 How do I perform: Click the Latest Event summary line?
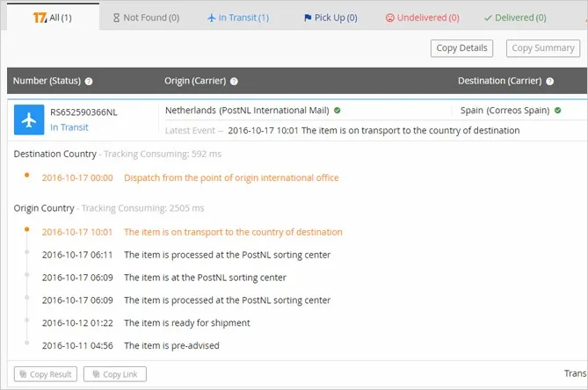click(x=343, y=130)
